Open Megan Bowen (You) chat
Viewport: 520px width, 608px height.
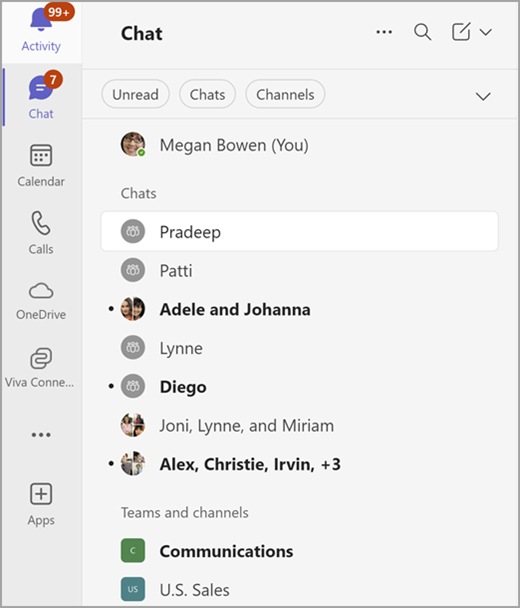(x=299, y=145)
